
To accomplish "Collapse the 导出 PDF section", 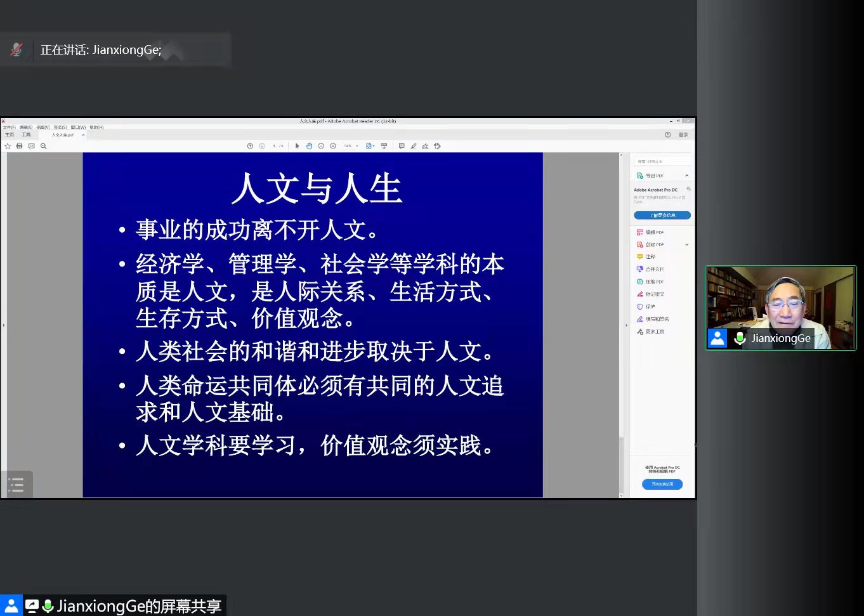I will tap(686, 176).
